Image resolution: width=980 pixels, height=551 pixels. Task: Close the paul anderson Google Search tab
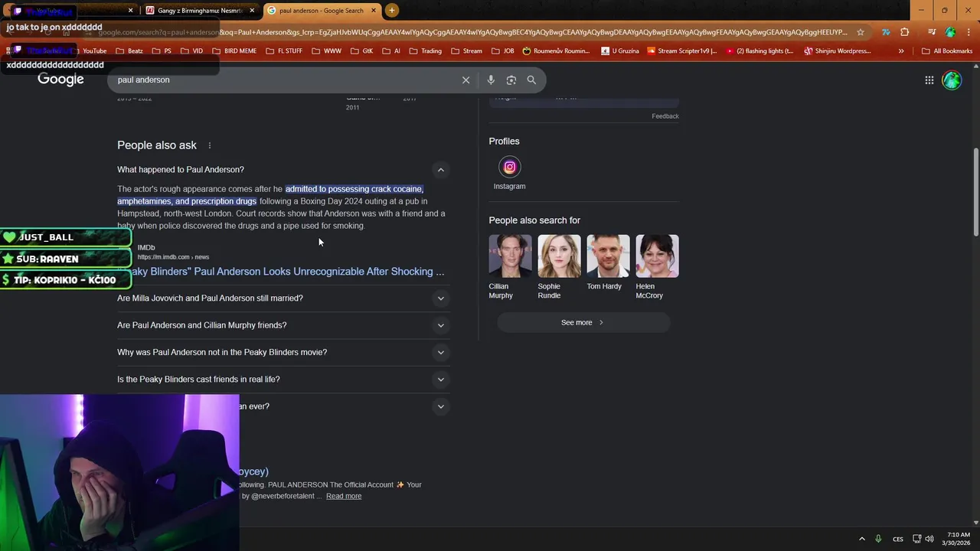click(x=374, y=11)
